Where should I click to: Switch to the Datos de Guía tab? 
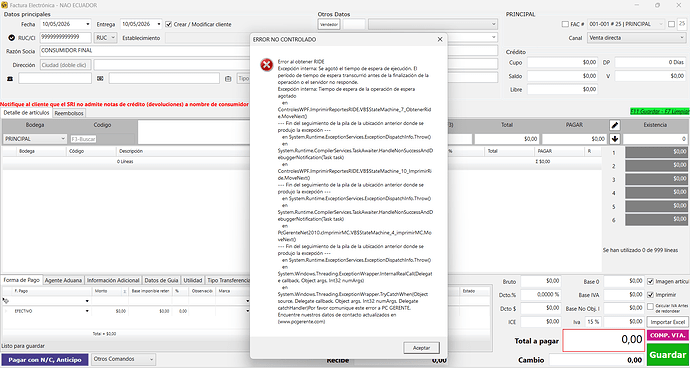(161, 280)
